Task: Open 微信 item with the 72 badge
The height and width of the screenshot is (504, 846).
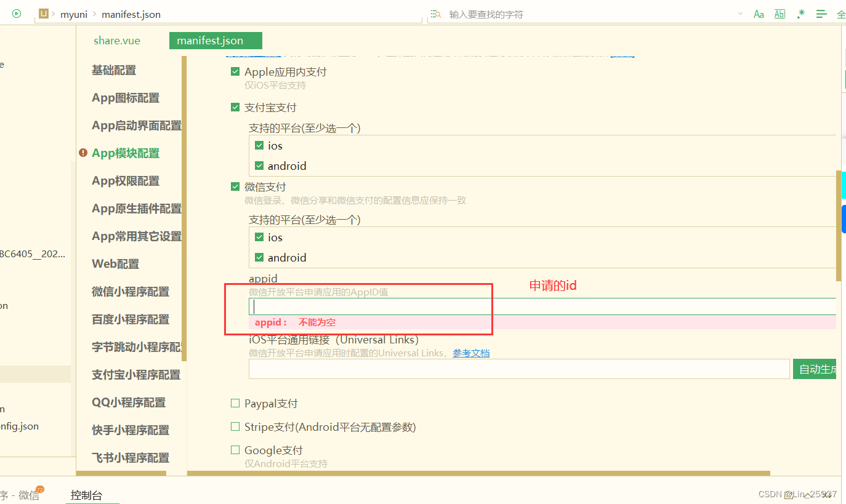Action: [29, 494]
